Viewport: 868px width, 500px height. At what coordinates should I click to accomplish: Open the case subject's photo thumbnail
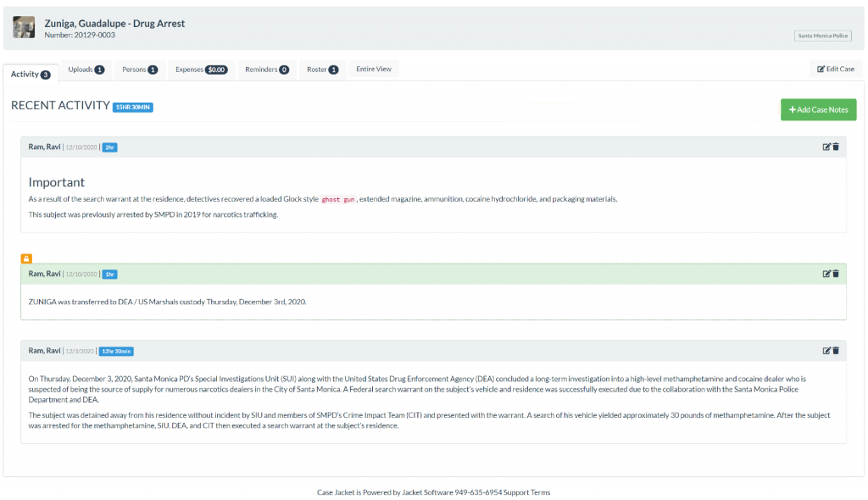point(25,27)
